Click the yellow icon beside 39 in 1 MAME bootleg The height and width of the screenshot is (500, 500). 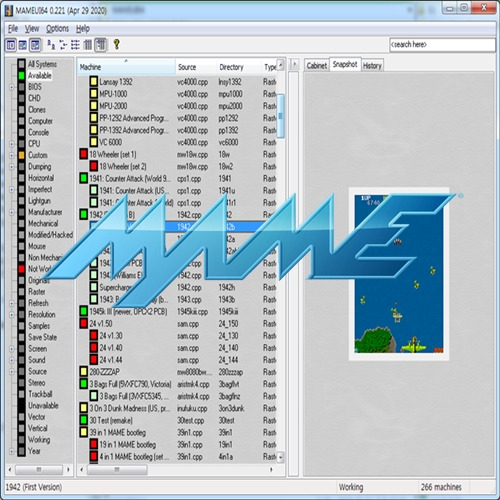(84, 432)
